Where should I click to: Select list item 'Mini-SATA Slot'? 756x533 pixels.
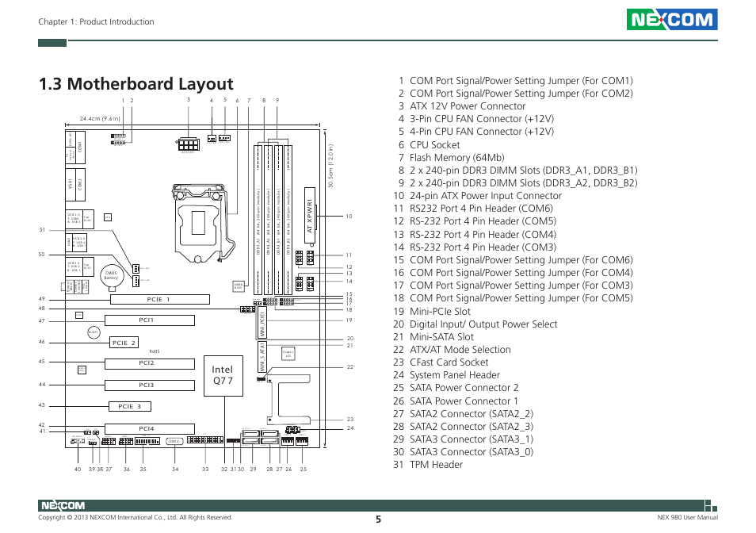coord(441,337)
